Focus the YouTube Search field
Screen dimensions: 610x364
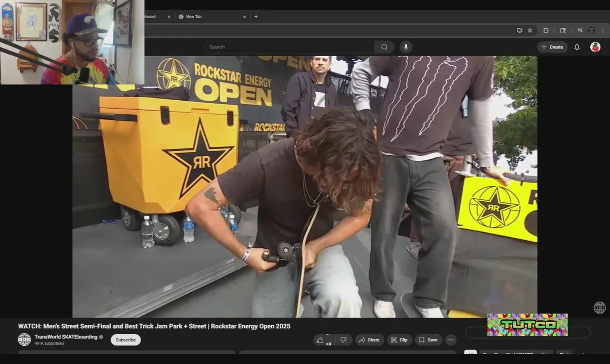coord(289,47)
